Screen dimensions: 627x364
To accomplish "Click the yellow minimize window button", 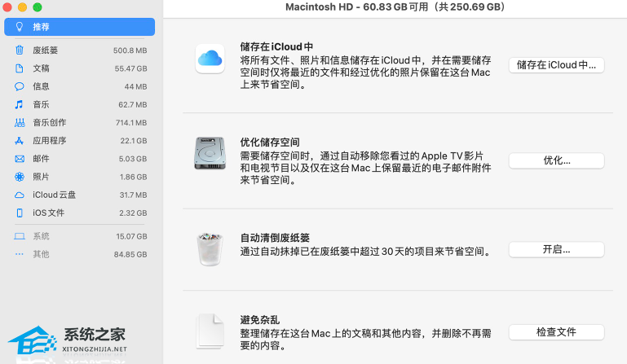I will tap(22, 7).
